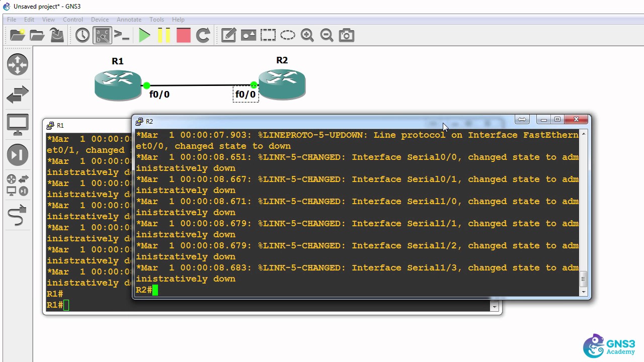The height and width of the screenshot is (362, 644).
Task: Click the R2 router name label
Action: pos(282,60)
